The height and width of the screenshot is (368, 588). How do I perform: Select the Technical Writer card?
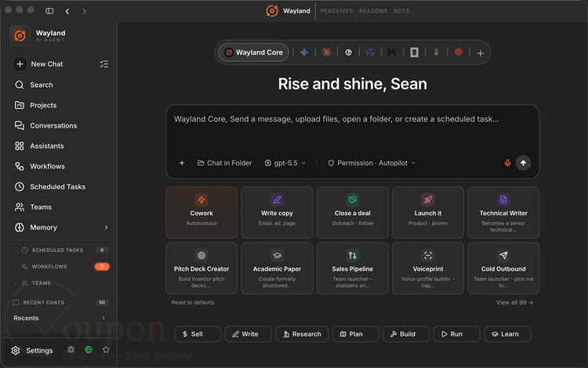pos(503,213)
